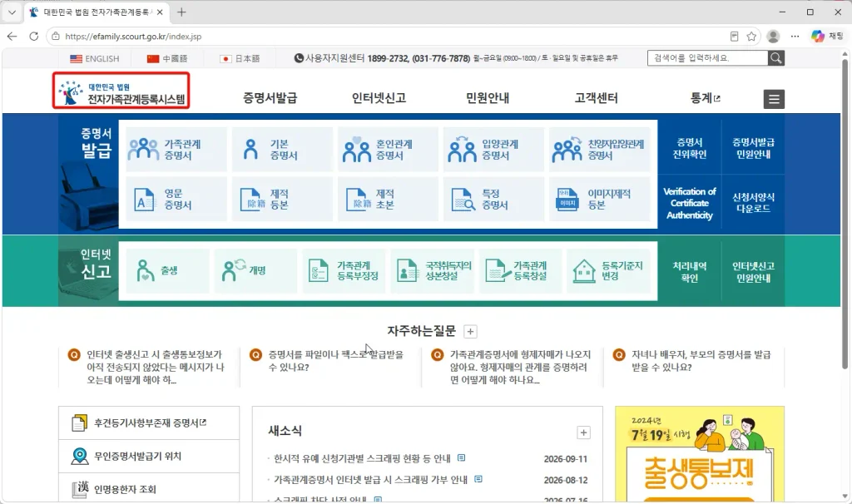Expand 새소식 with plus button
Image resolution: width=852 pixels, height=504 pixels.
coord(583,432)
